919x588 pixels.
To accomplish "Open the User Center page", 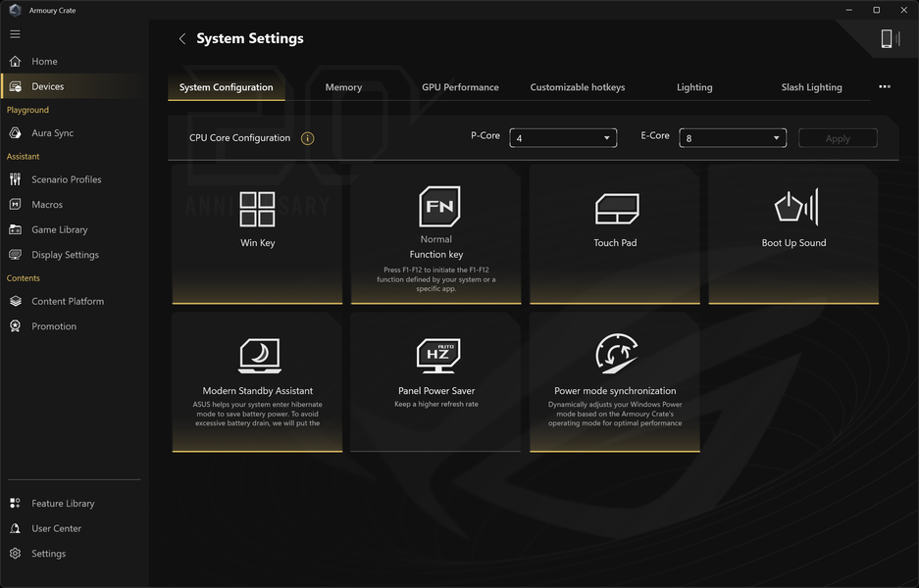I will tap(56, 528).
